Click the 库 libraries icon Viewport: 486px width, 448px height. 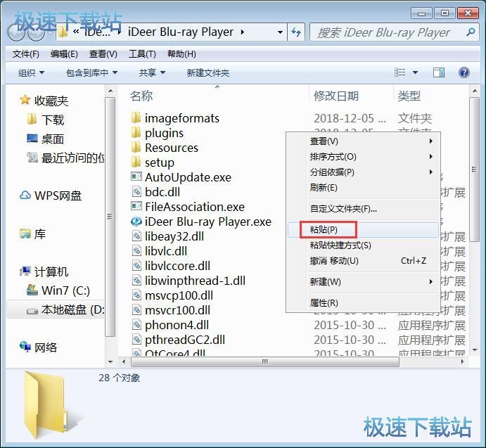(25, 233)
